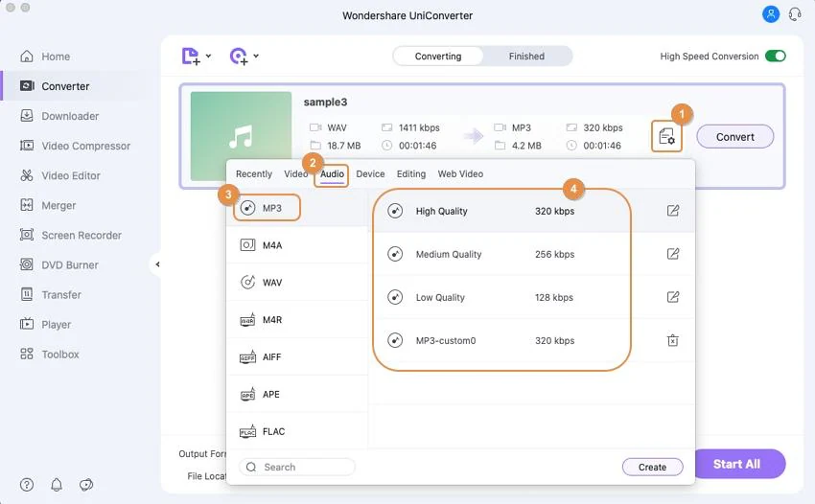Choose MP3 in the format list

pyautogui.click(x=297, y=208)
